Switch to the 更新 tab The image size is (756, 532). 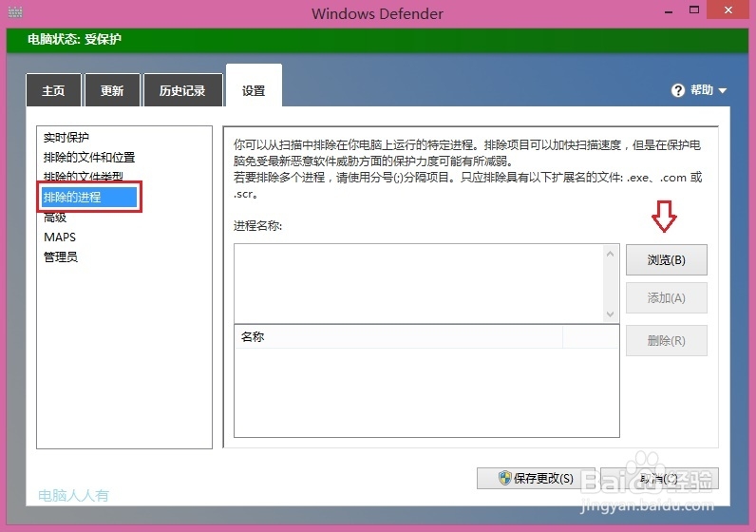coord(112,90)
